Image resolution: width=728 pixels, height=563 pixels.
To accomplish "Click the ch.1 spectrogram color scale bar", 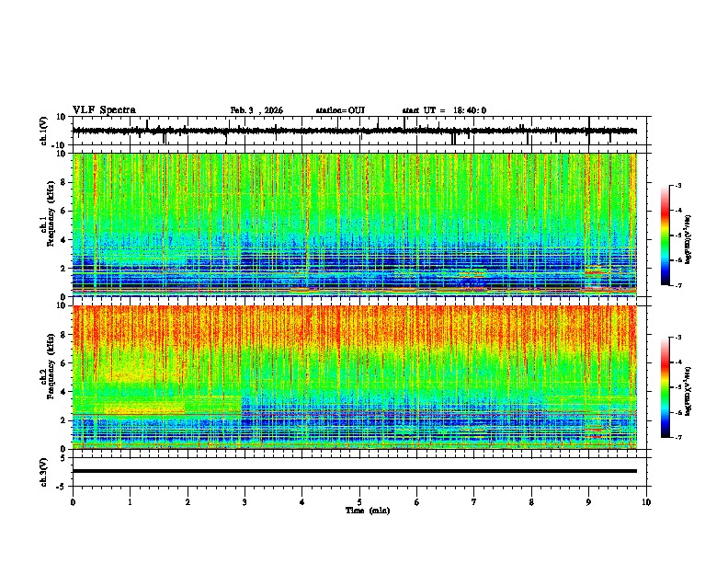I will tap(665, 236).
